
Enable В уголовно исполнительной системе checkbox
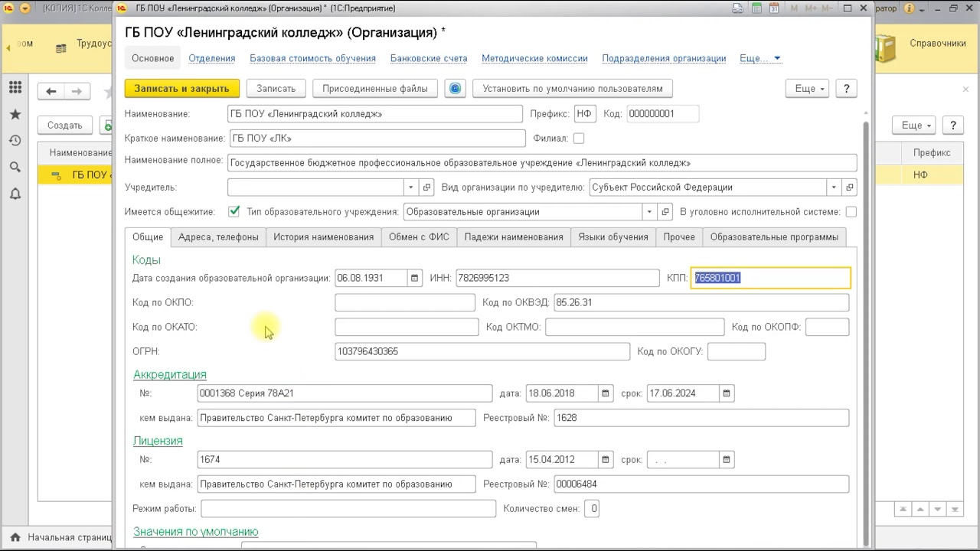tap(851, 212)
